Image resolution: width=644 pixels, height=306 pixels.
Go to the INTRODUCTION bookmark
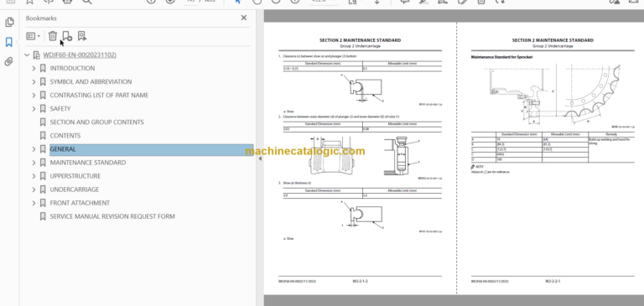point(72,69)
